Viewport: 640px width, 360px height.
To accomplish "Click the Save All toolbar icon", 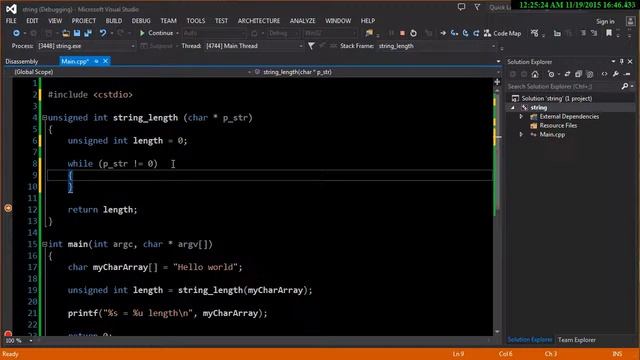I will click(x=87, y=33).
